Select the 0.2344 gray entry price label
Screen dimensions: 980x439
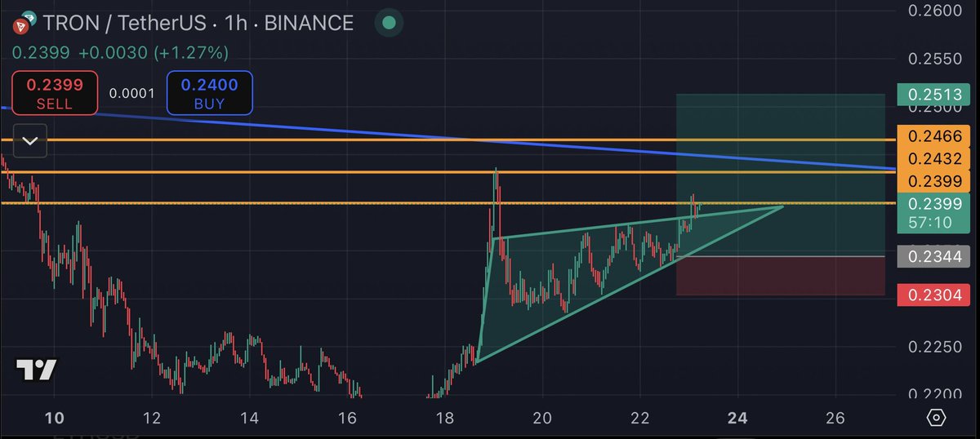pos(933,257)
